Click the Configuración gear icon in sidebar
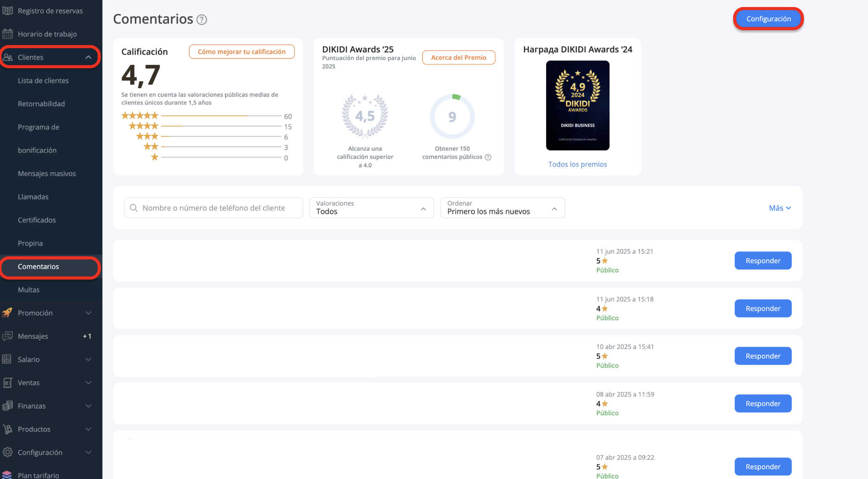The width and height of the screenshot is (868, 479). pos(7,452)
